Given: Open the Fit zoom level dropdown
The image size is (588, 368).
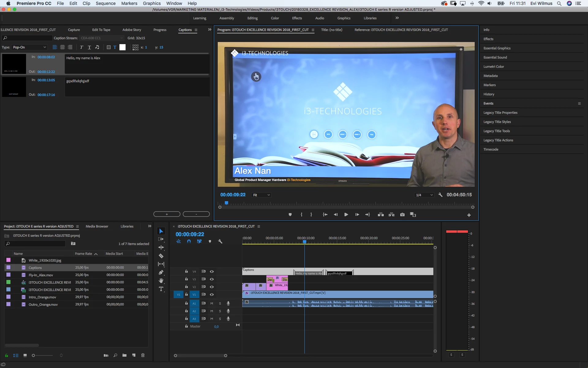Looking at the screenshot, I should coord(261,195).
